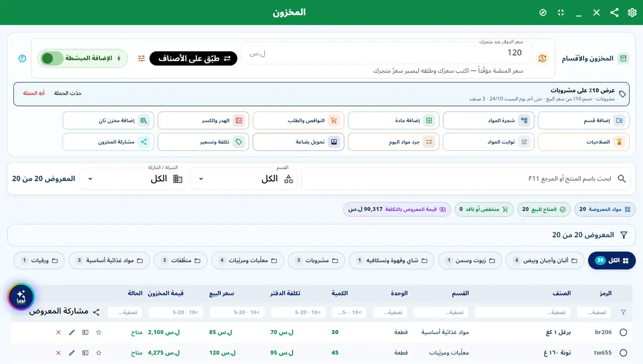Delete برغل ١ كغ with red X icon
643x364 pixels.
pos(58,332)
